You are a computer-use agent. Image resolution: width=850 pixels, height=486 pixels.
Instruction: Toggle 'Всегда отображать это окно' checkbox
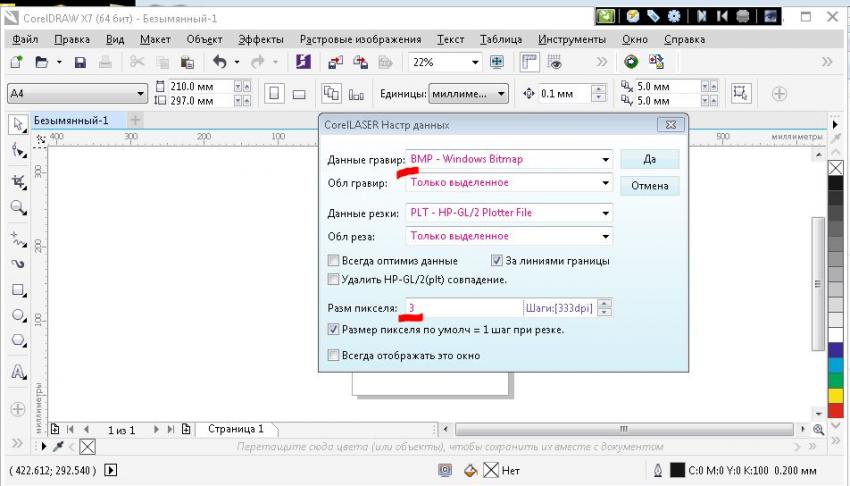(x=334, y=354)
